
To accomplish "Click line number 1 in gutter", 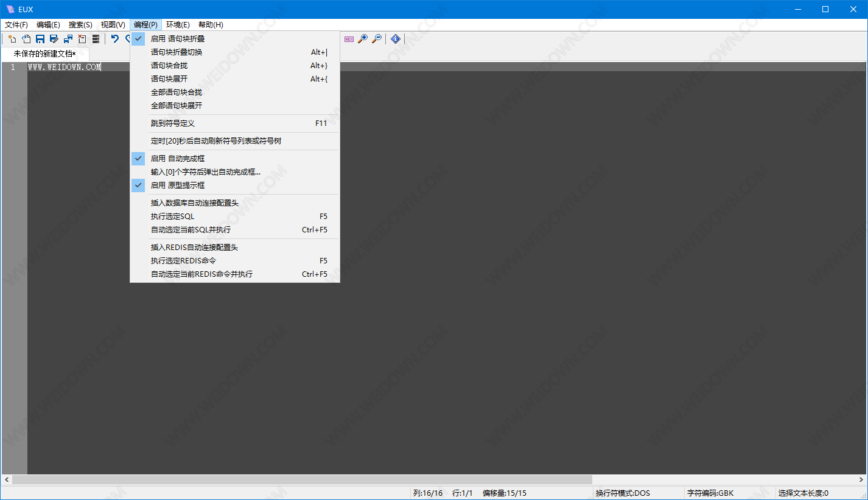I will click(13, 67).
